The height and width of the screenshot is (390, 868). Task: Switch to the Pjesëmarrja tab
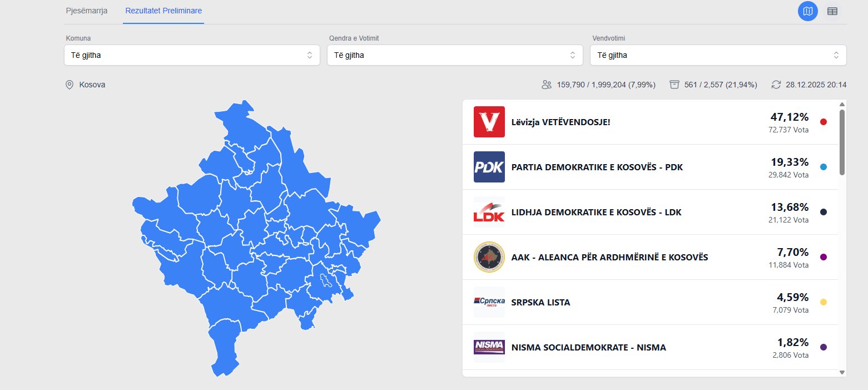(x=87, y=11)
